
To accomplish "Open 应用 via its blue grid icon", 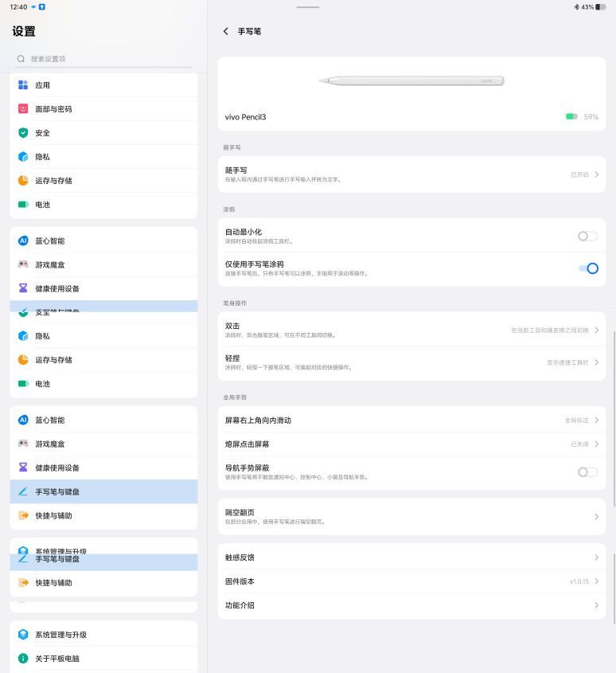I will [x=23, y=85].
